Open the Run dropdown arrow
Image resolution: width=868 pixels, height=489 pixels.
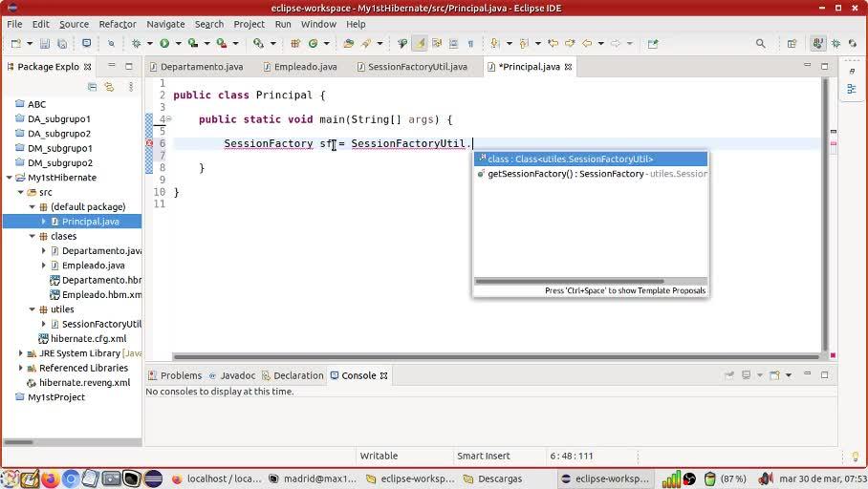[x=178, y=44]
